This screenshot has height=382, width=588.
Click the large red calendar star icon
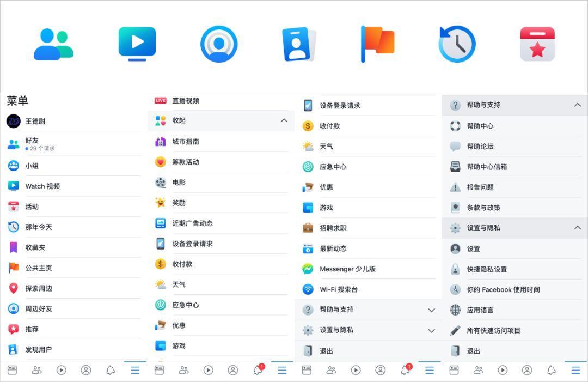click(537, 44)
